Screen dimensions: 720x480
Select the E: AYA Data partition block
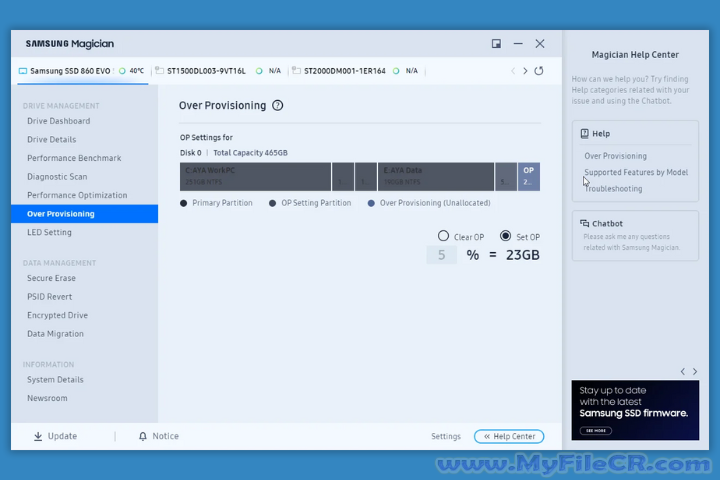pos(436,176)
